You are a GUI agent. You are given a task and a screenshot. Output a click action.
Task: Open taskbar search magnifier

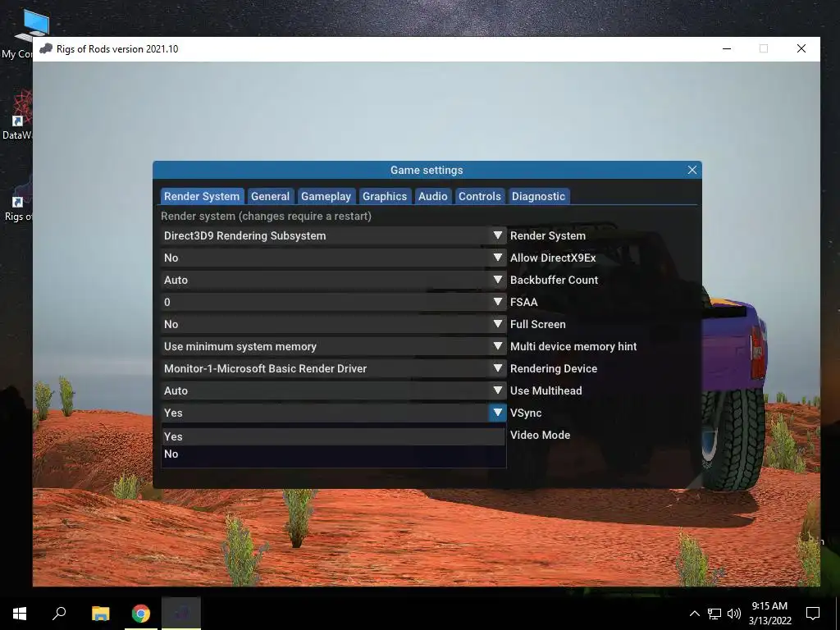(59, 614)
